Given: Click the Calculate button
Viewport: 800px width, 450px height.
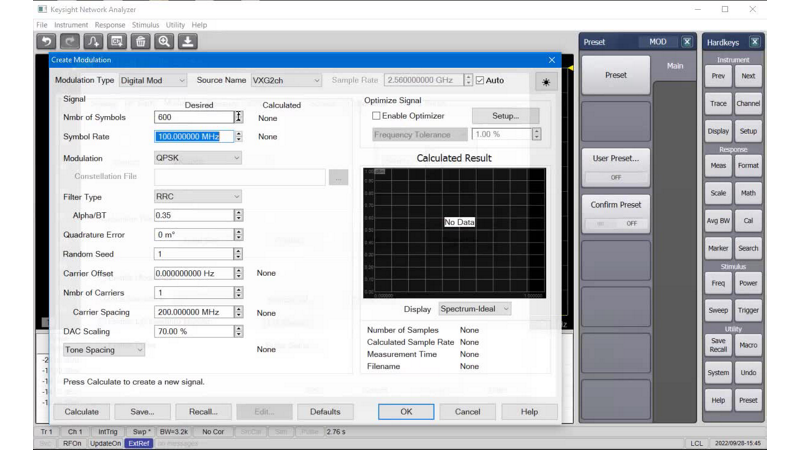Looking at the screenshot, I should pyautogui.click(x=82, y=412).
